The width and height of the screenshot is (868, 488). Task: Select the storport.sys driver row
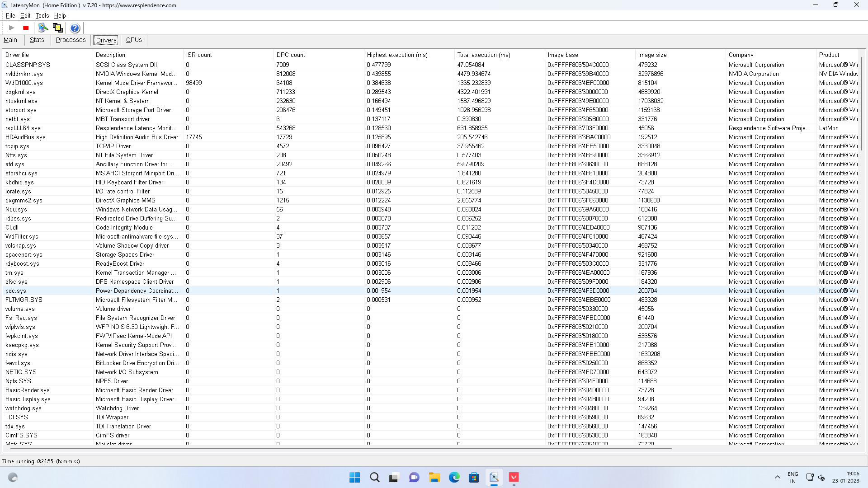(430, 110)
